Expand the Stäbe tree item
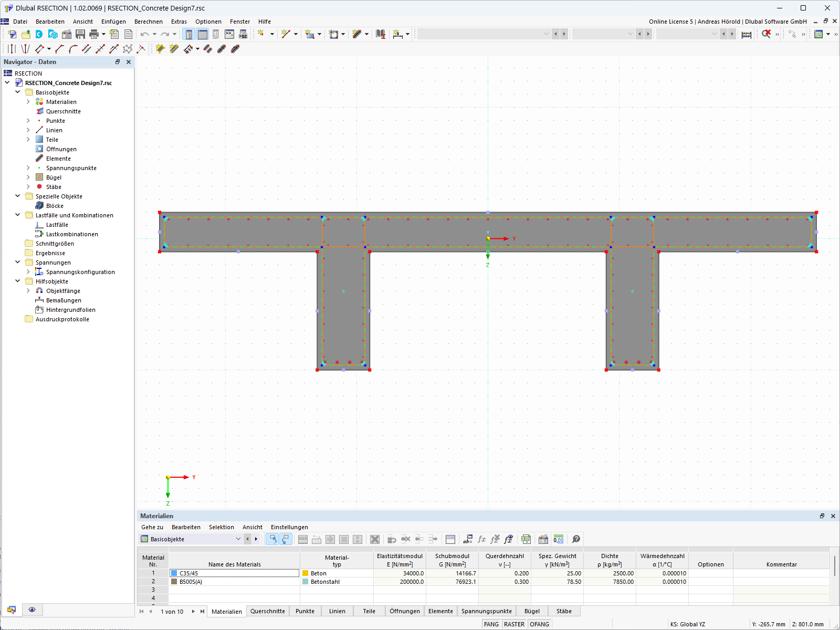 pos(28,187)
